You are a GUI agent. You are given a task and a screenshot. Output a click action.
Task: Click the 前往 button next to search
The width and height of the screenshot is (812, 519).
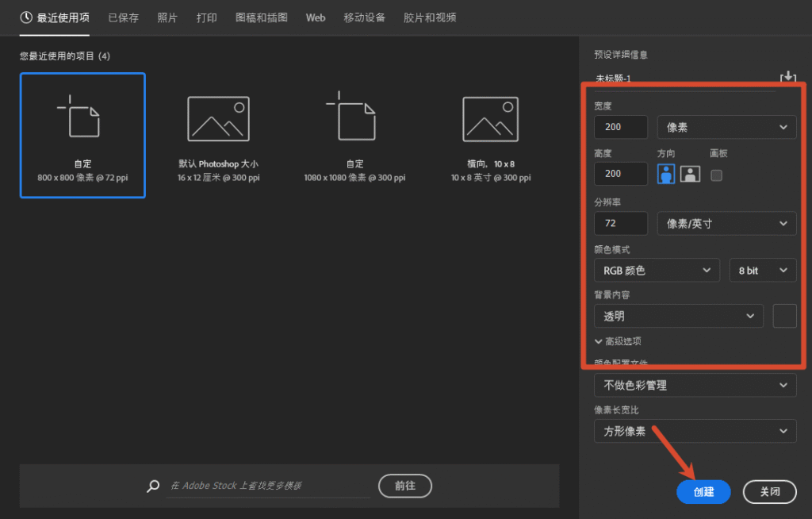pos(404,486)
